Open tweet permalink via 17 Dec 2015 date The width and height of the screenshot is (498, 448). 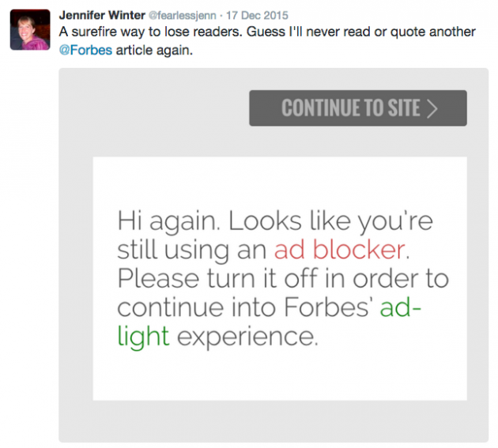(x=257, y=15)
